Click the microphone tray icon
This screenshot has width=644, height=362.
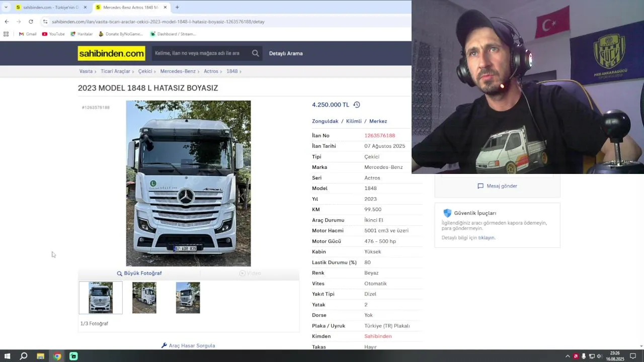pyautogui.click(x=584, y=356)
